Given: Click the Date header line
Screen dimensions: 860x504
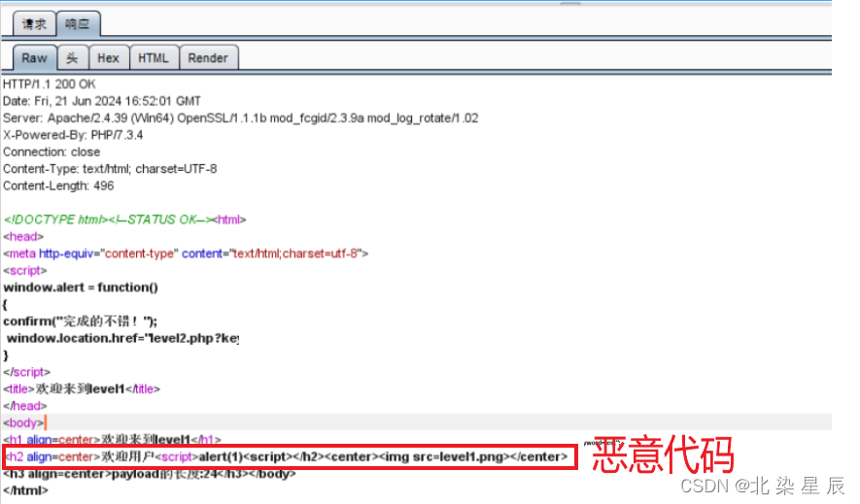Looking at the screenshot, I should coord(102,101).
